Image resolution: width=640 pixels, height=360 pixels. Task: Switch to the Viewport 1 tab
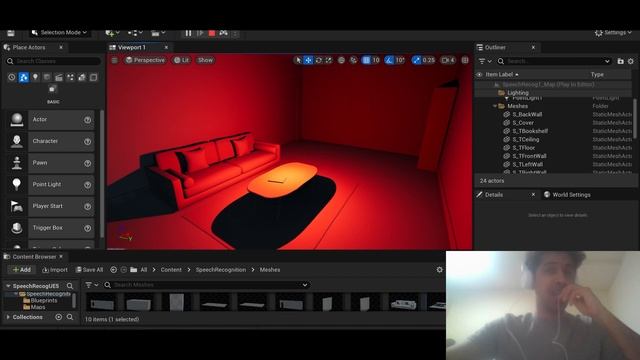click(x=131, y=47)
